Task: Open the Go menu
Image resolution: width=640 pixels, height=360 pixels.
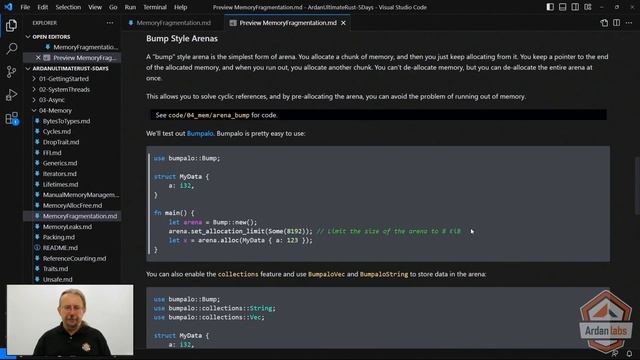Action: pos(113,7)
